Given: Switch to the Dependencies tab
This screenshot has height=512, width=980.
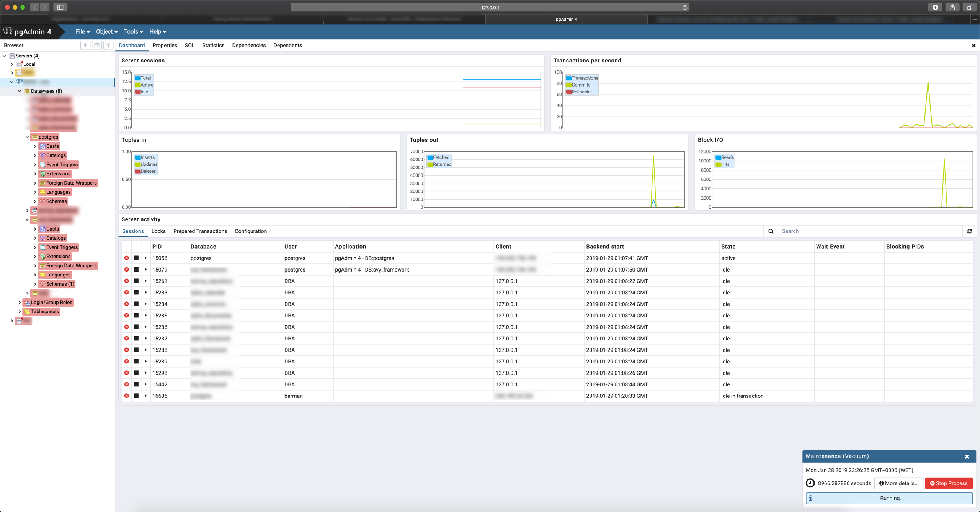Looking at the screenshot, I should coord(249,46).
